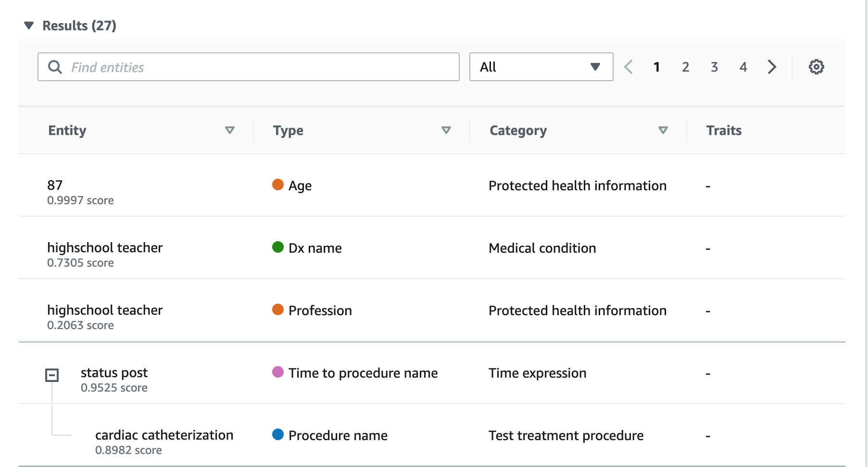Click the green Dx name dot
The image size is (868, 467).
pos(278,247)
